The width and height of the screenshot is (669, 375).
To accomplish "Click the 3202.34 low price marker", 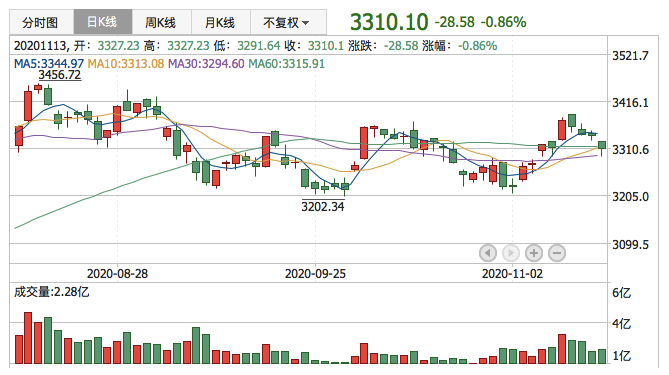I will pyautogui.click(x=323, y=206).
